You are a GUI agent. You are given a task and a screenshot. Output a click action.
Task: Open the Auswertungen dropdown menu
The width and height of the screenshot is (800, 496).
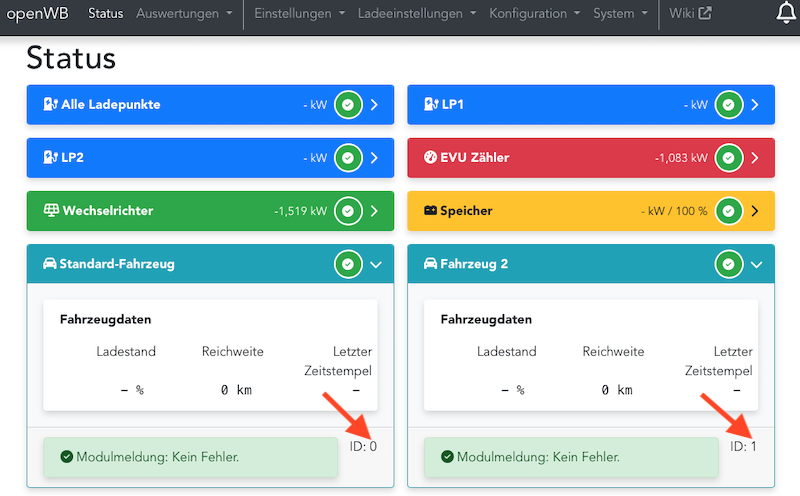(184, 14)
